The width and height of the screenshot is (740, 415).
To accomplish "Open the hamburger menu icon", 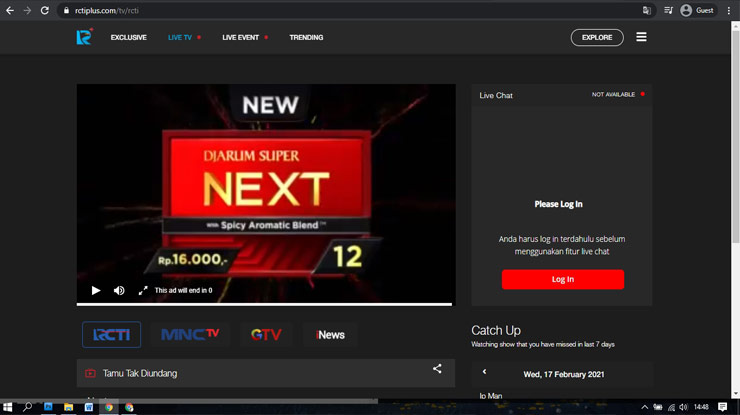I will coord(641,37).
